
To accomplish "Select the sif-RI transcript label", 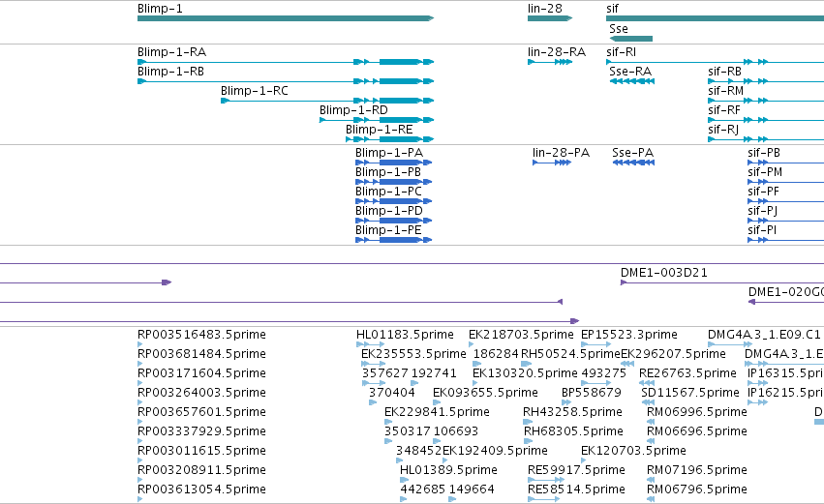I will tap(622, 52).
